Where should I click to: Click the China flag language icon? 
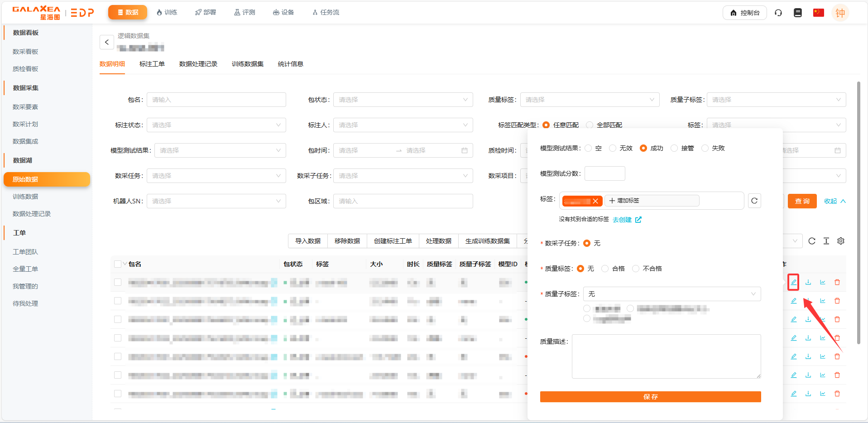click(818, 13)
